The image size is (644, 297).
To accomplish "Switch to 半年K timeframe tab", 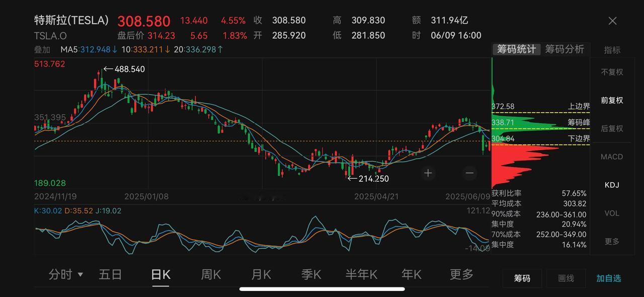I will [x=361, y=274].
